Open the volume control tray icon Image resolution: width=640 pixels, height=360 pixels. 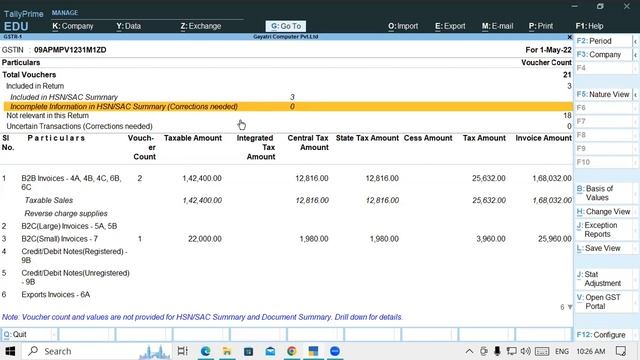pos(526,351)
